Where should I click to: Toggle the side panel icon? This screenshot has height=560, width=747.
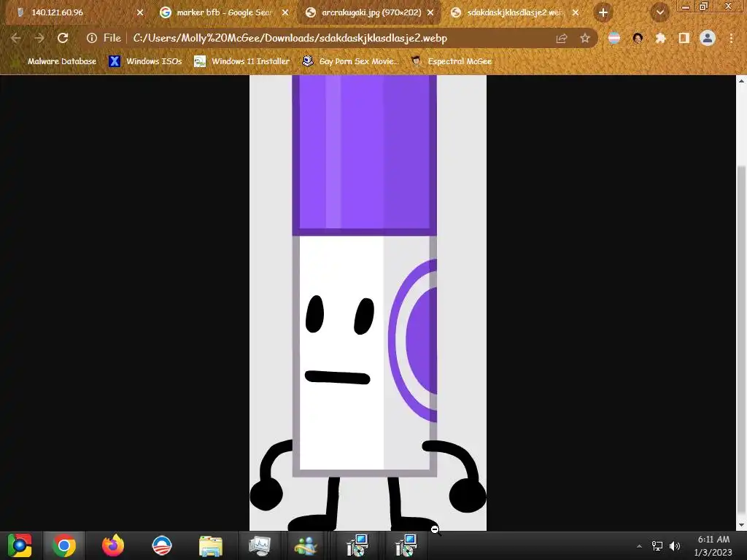click(684, 38)
